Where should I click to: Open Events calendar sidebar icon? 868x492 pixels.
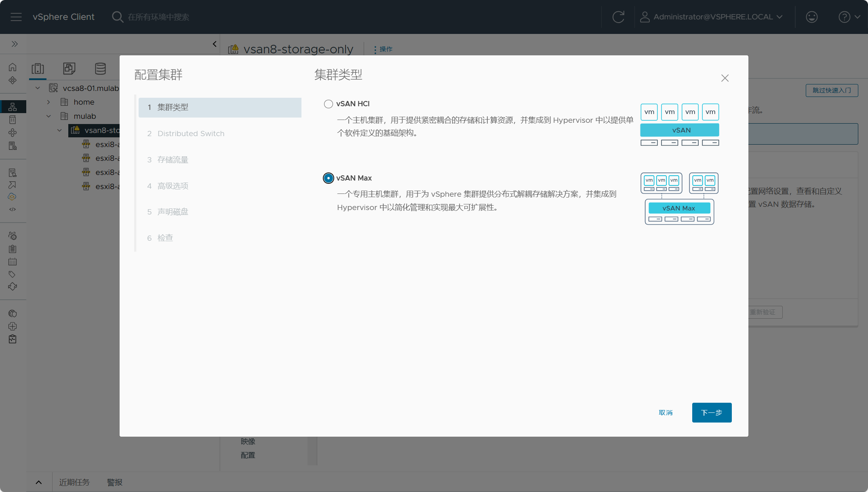point(13,262)
